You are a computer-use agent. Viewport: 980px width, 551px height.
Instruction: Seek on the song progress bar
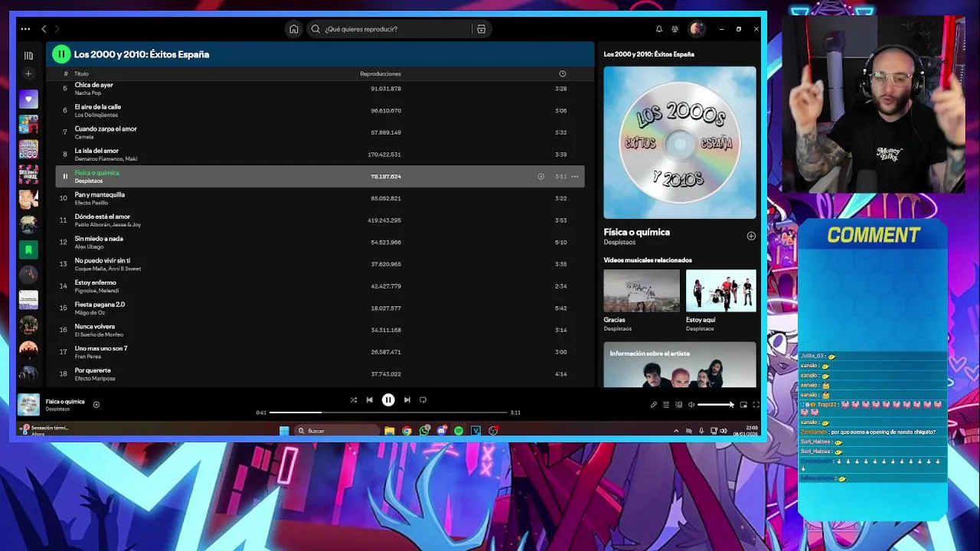388,412
